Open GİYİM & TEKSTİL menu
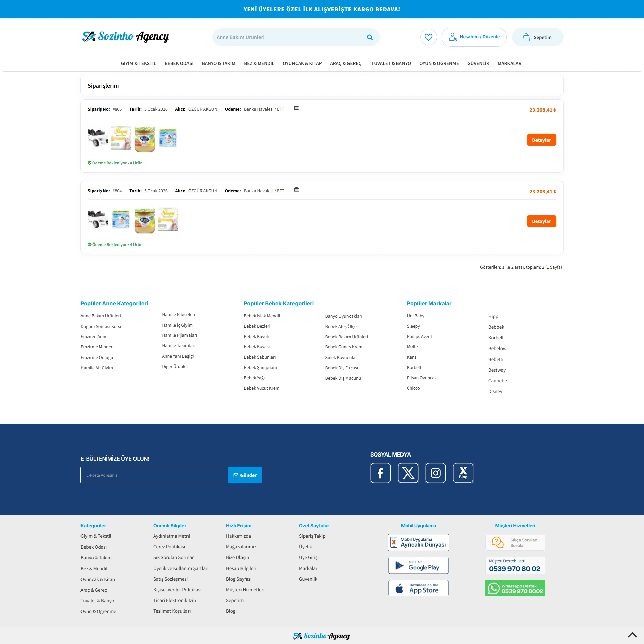The height and width of the screenshot is (644, 644). pos(138,63)
